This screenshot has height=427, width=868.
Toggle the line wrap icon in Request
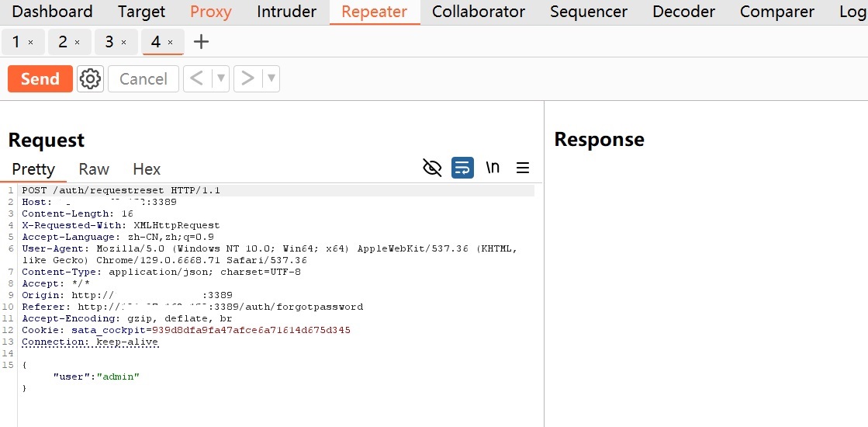click(462, 168)
